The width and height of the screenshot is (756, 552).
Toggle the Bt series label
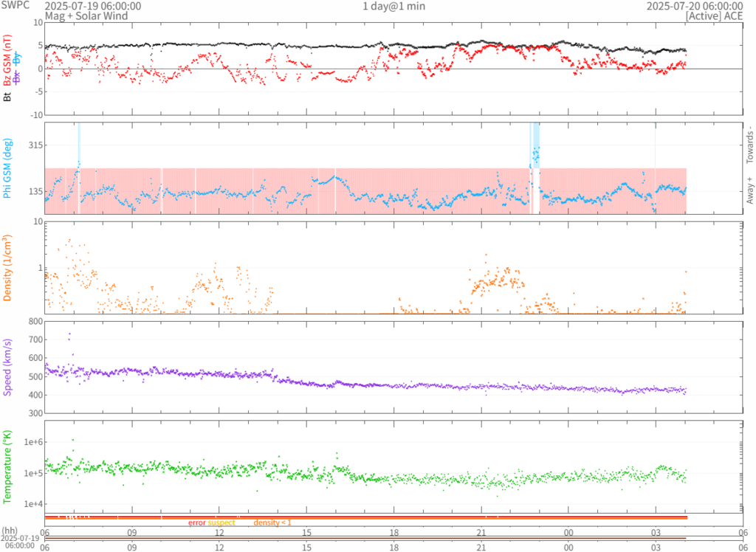point(7,97)
